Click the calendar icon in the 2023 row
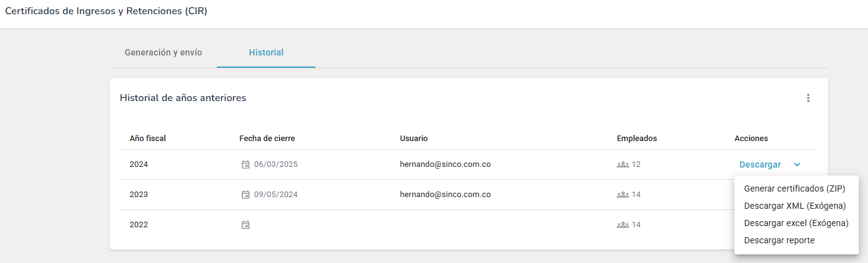Screen dimensions: 868x263 246,195
